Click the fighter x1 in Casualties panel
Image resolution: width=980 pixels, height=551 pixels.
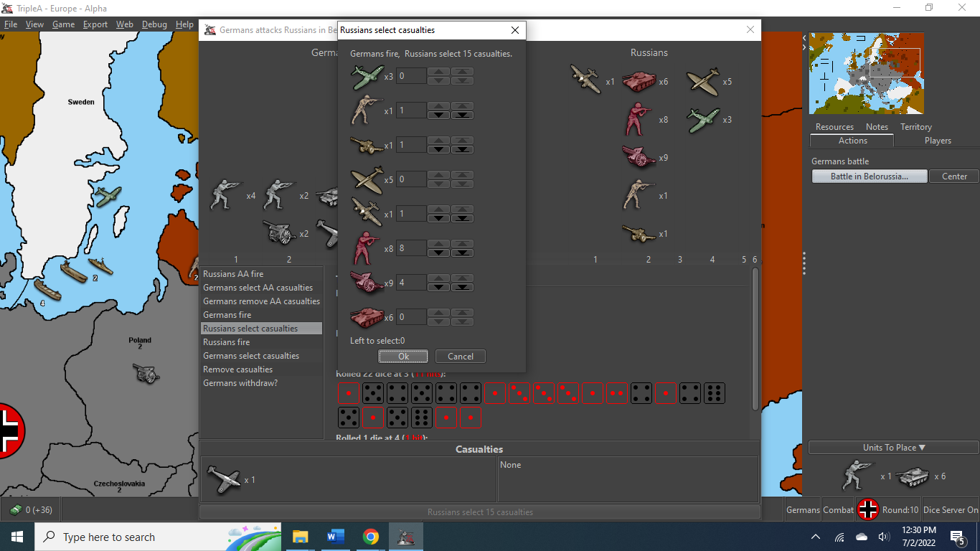(224, 479)
